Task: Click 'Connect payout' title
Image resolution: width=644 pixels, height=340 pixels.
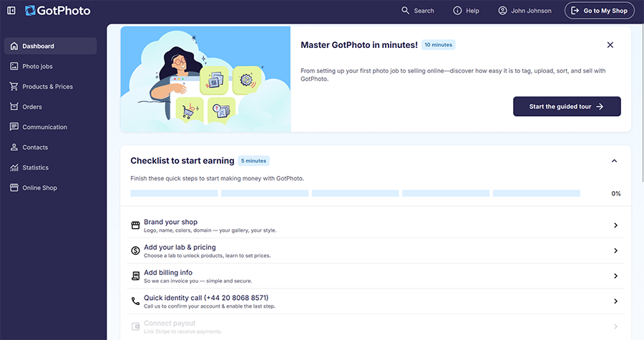Action: [x=170, y=323]
